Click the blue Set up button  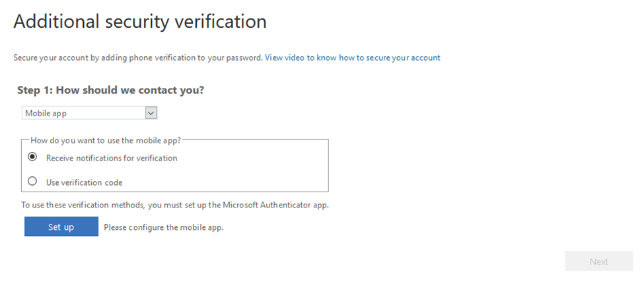(61, 227)
